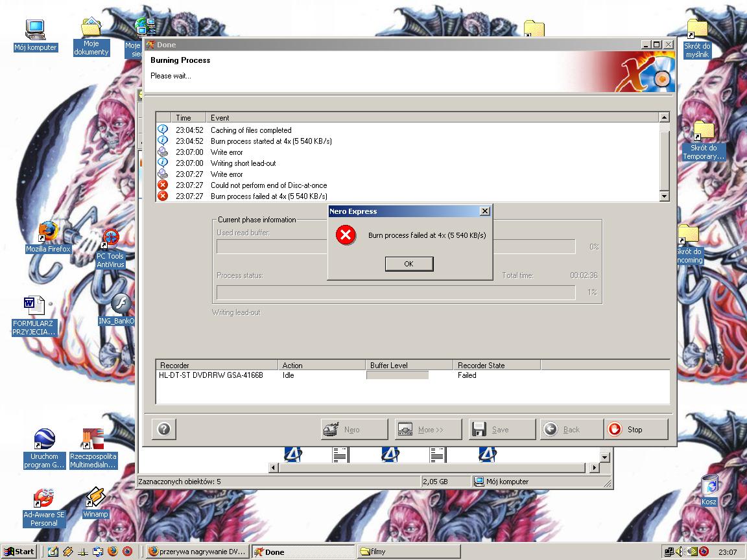
Task: Switch to 'przerywa nagrywanie DV...' taskbar item
Action: click(196, 552)
